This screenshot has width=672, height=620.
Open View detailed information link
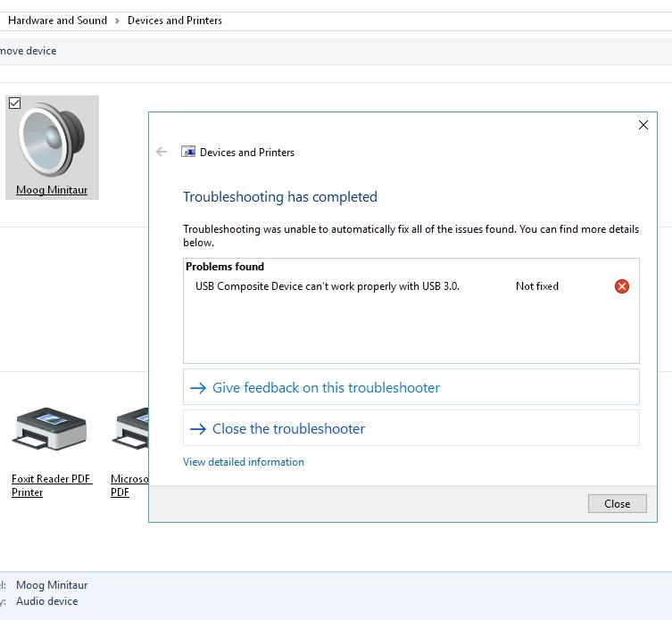(244, 462)
